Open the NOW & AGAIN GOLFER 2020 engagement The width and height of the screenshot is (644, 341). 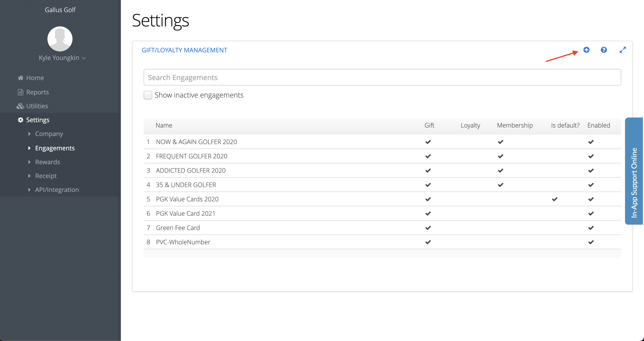pyautogui.click(x=196, y=142)
